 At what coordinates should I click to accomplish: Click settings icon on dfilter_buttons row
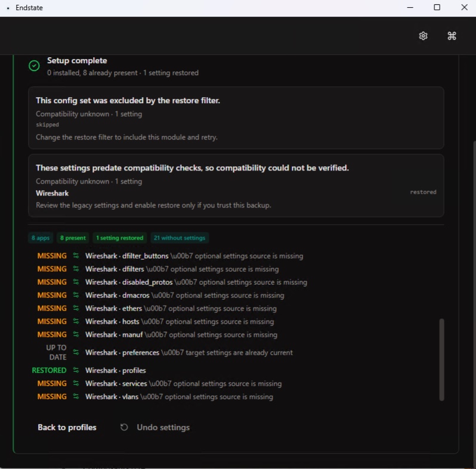pyautogui.click(x=76, y=256)
